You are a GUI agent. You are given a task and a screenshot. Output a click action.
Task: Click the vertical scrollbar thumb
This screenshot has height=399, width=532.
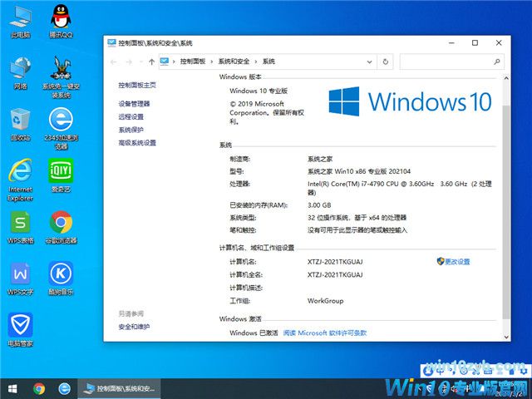click(506, 212)
